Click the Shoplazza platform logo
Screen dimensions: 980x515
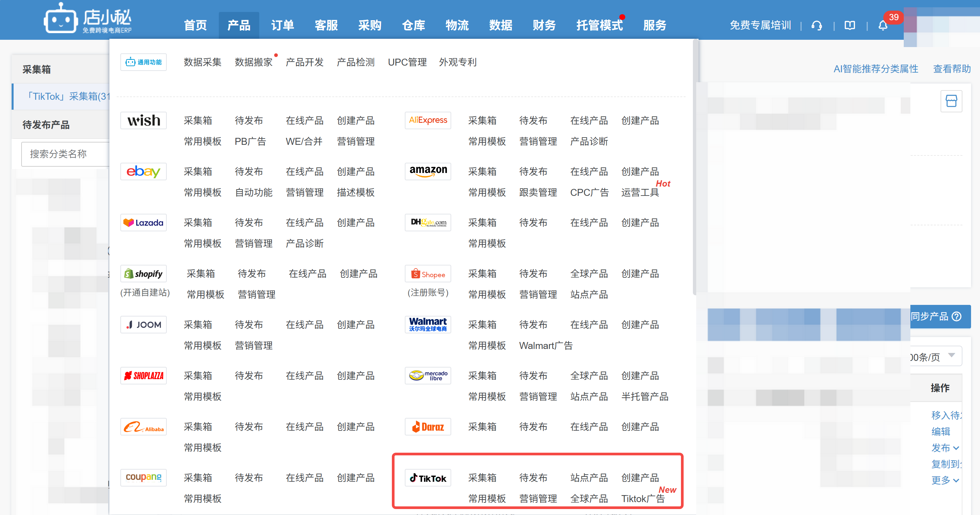click(144, 375)
